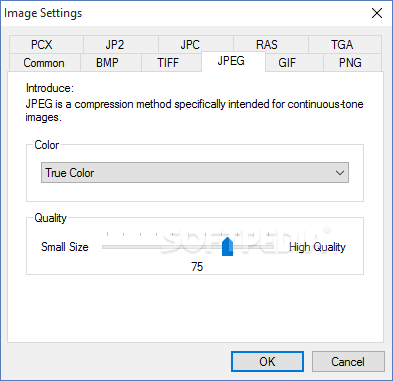
Task: Click slider track toward Small Size
Action: coord(162,247)
